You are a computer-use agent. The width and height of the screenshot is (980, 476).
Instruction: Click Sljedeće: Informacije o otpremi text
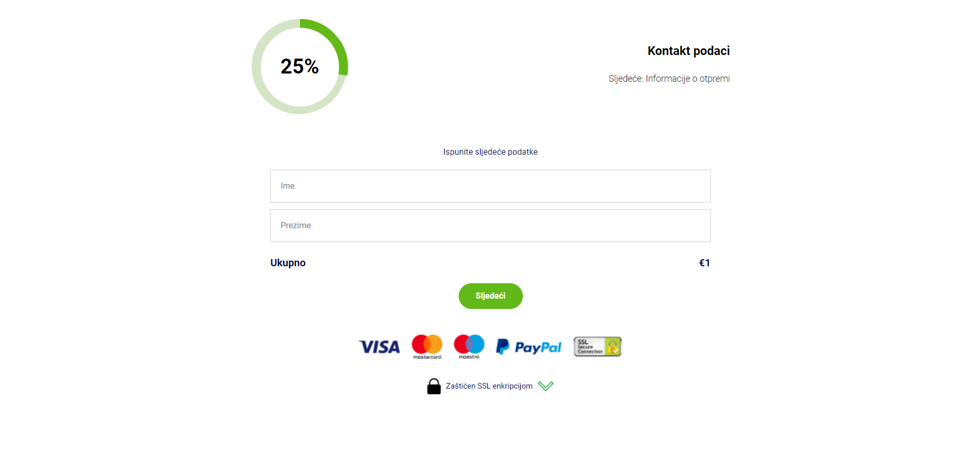click(669, 79)
